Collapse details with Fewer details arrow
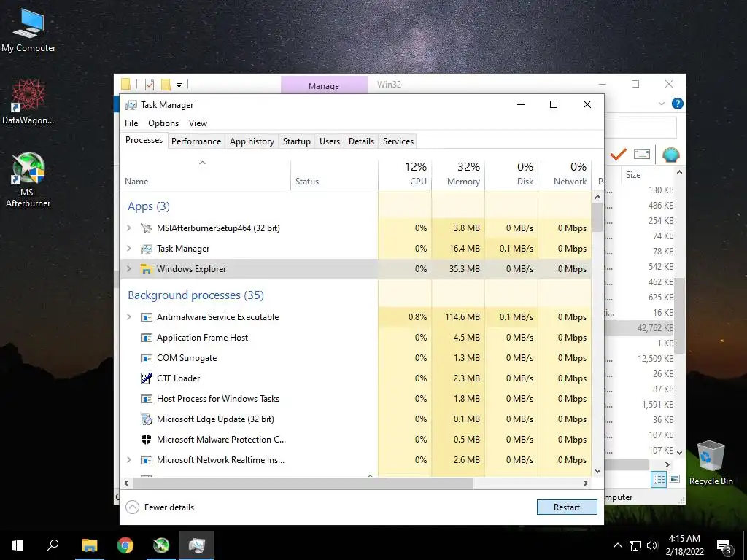747x560 pixels. click(x=132, y=507)
